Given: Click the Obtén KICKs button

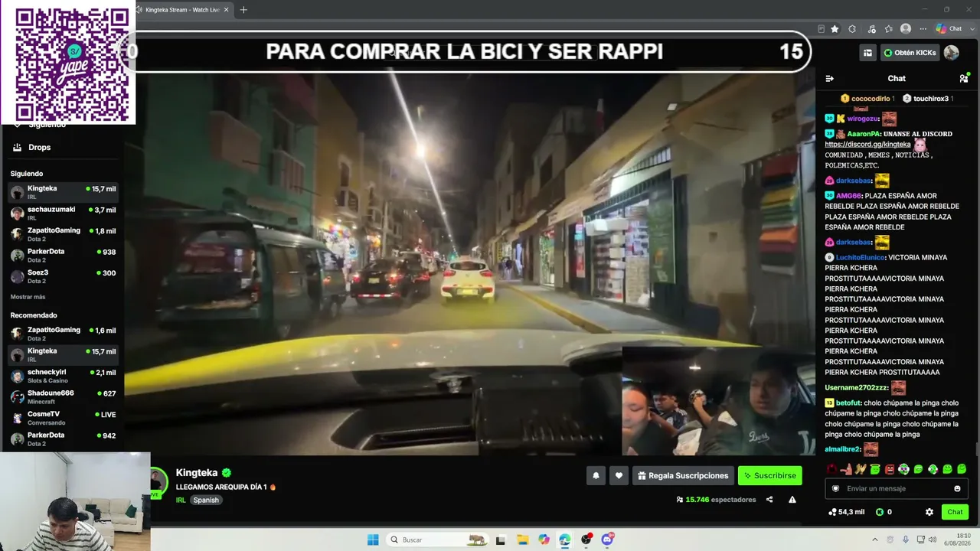Looking at the screenshot, I should [x=910, y=53].
